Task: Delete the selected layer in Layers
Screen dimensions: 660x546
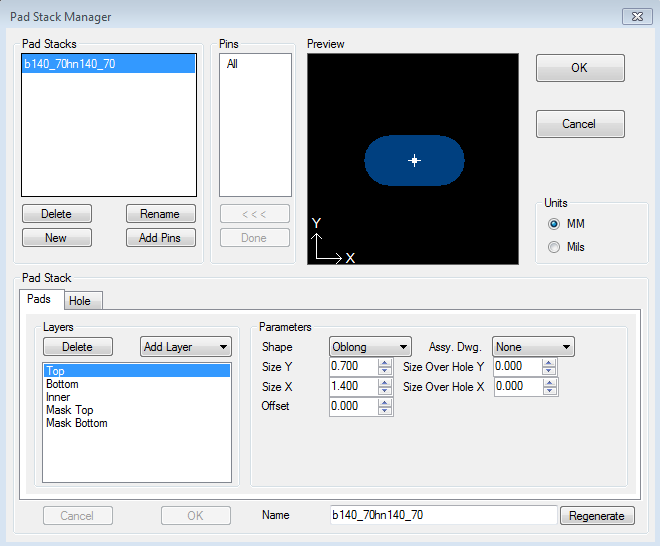Action: tap(78, 347)
